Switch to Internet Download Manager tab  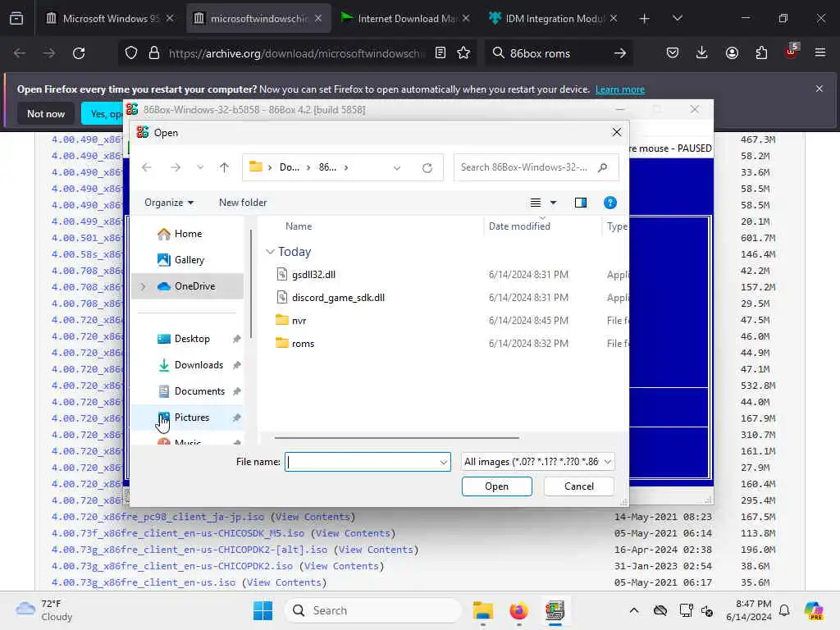(x=406, y=19)
